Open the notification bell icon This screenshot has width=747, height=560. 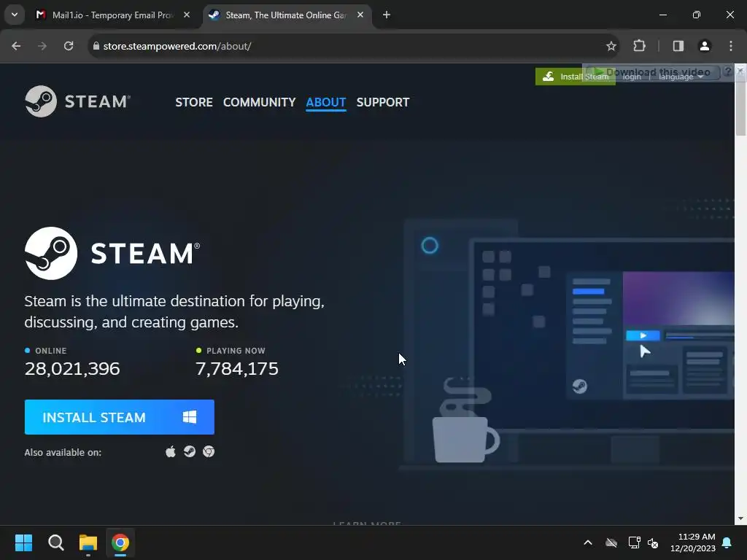pos(727,542)
